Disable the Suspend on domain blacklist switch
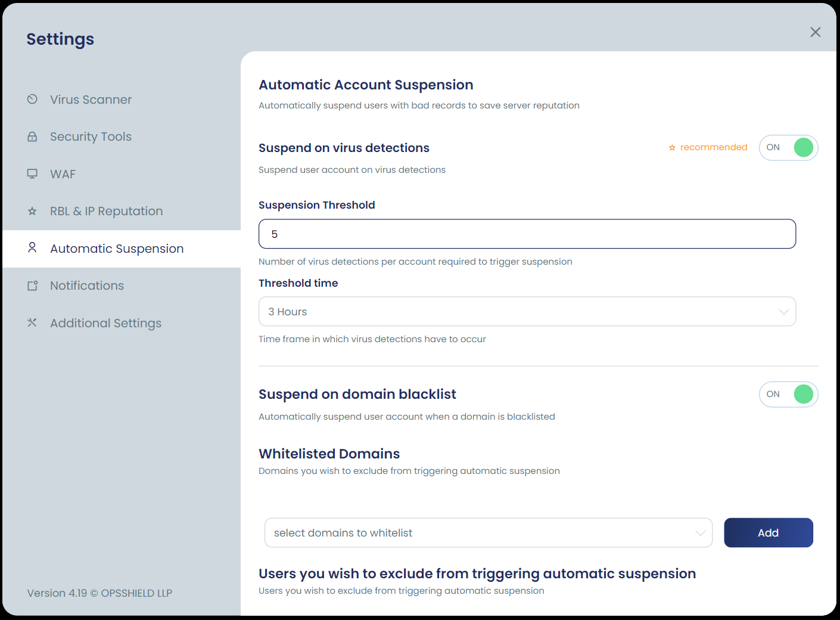The image size is (840, 620). [x=788, y=395]
